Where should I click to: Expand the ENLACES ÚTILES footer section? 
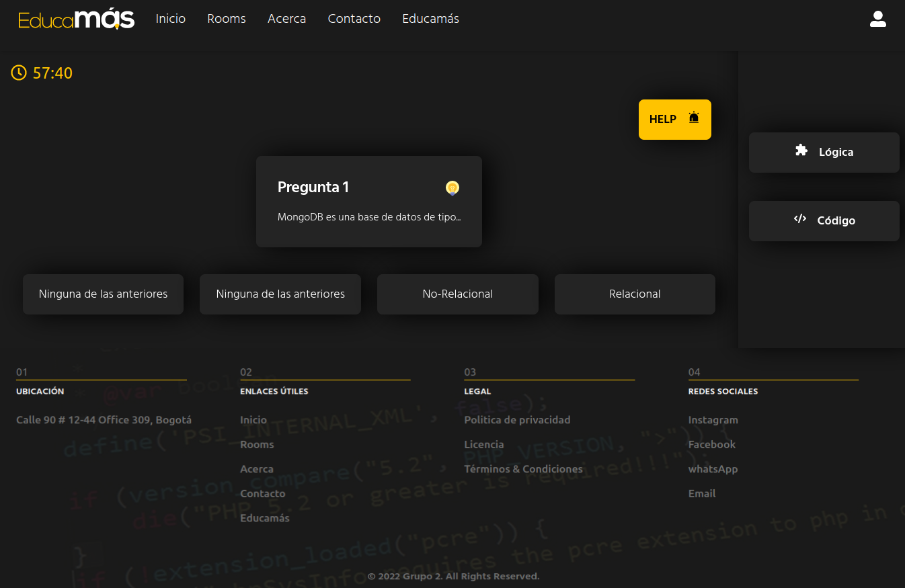274,391
